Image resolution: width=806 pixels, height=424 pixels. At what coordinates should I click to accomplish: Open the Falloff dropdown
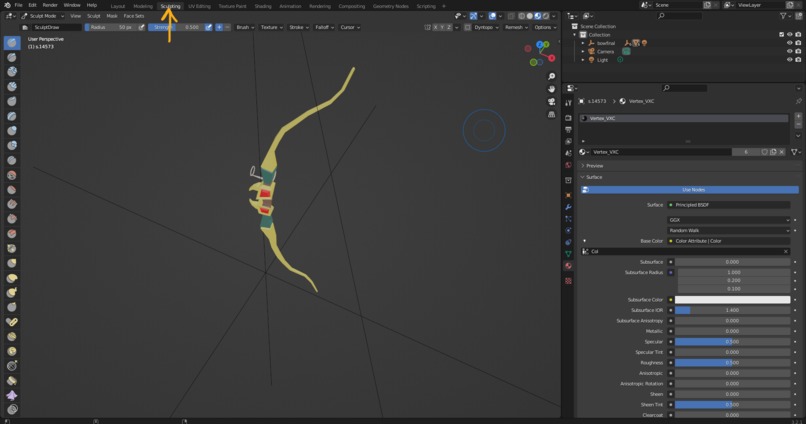(324, 27)
